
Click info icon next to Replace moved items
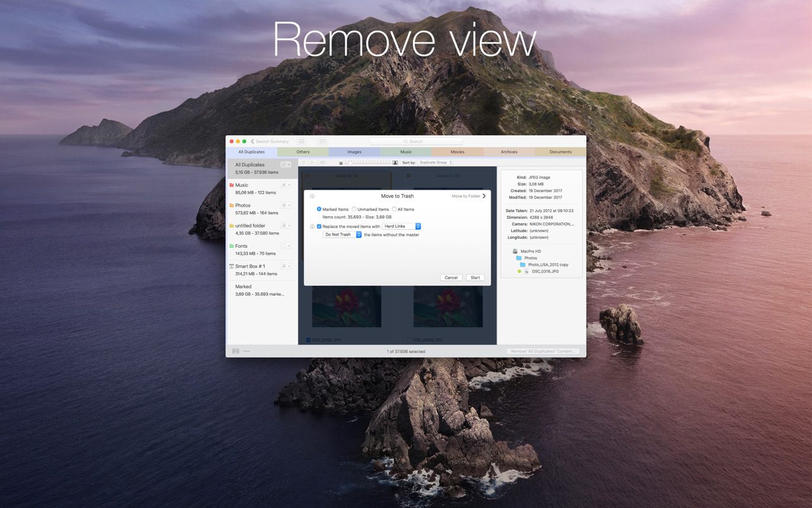point(312,226)
